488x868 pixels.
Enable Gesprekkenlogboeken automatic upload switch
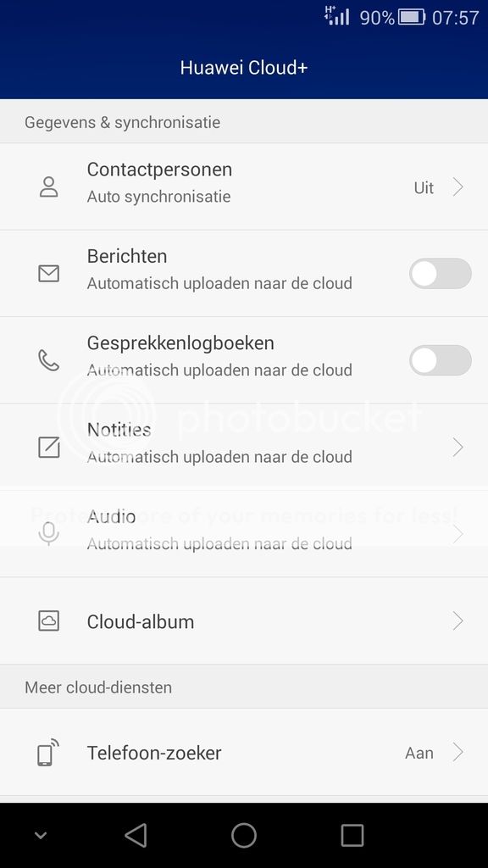(x=441, y=360)
